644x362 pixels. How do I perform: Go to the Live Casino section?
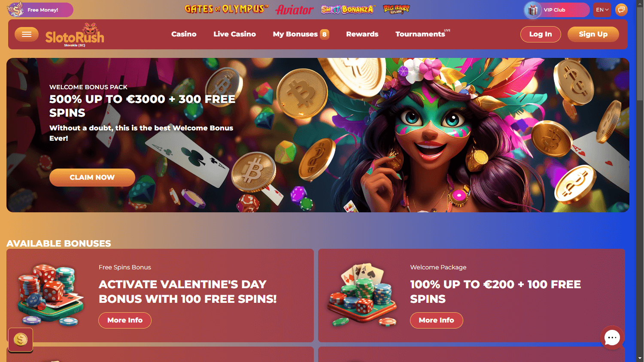(x=234, y=34)
